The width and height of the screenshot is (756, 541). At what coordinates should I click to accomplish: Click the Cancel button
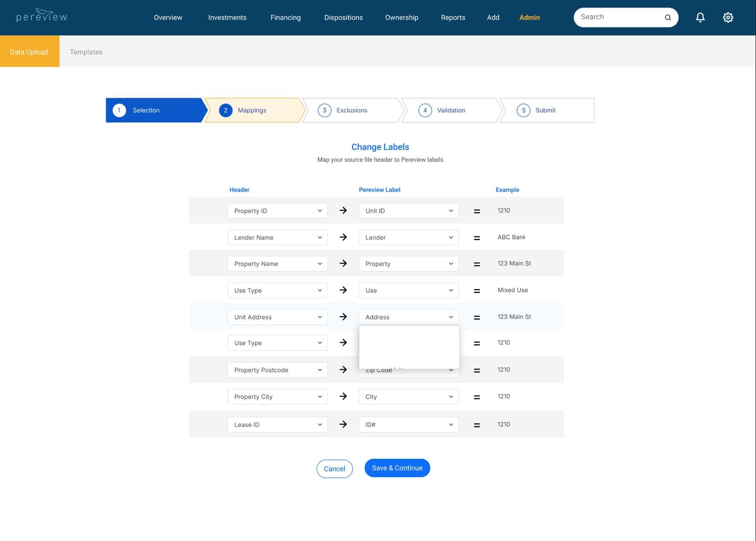coord(335,469)
